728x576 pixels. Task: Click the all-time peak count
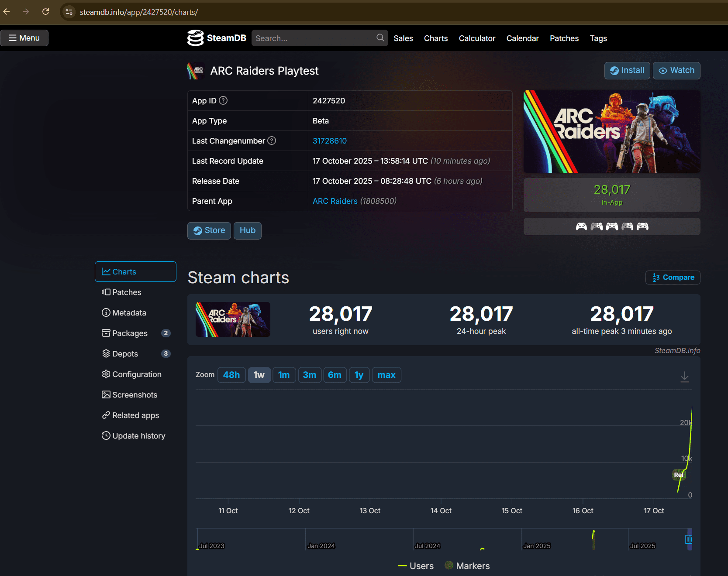[622, 314]
